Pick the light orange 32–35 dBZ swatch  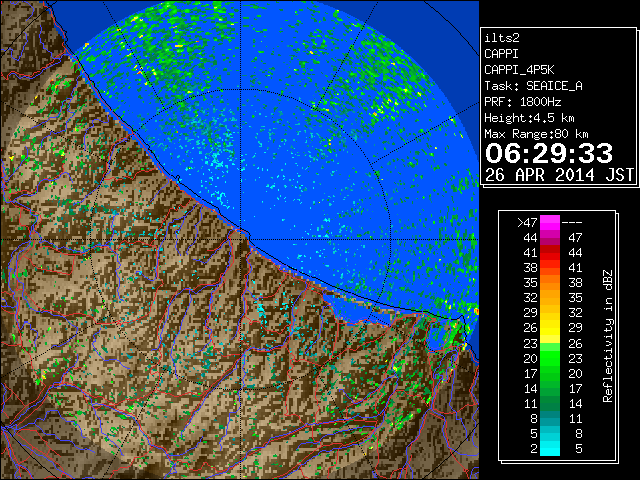550,298
